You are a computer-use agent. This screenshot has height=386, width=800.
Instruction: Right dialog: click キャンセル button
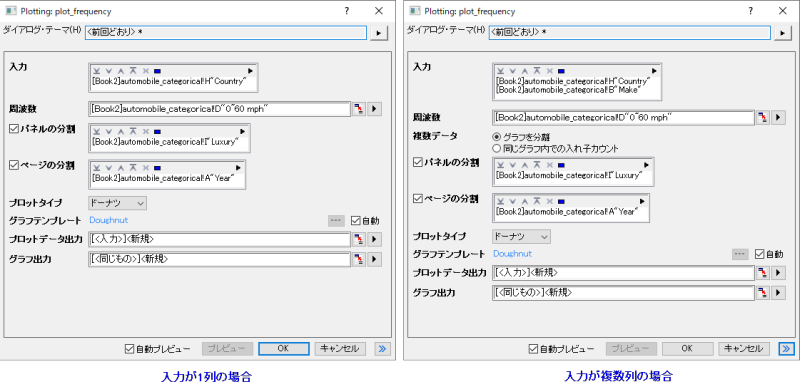pyautogui.click(x=744, y=349)
